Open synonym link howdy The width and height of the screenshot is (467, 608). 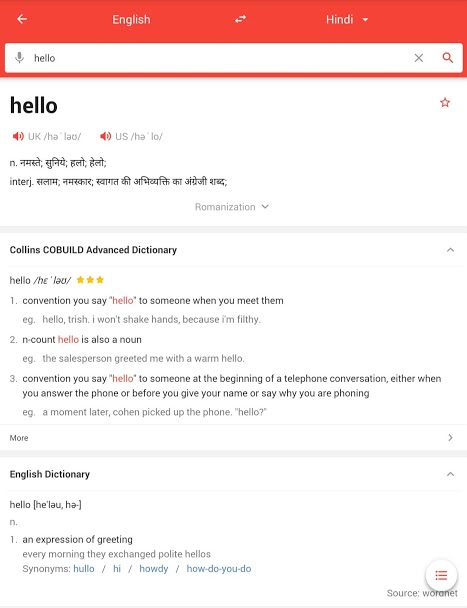pyautogui.click(x=154, y=568)
